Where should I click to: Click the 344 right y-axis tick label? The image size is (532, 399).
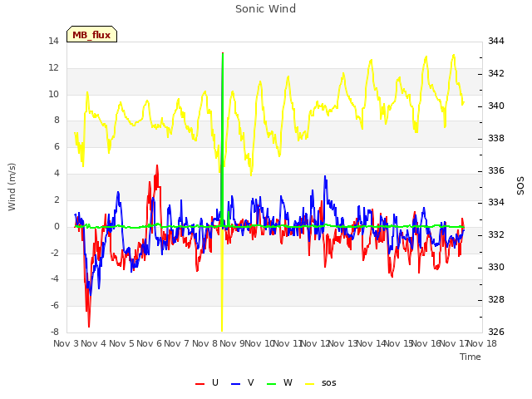(496, 42)
